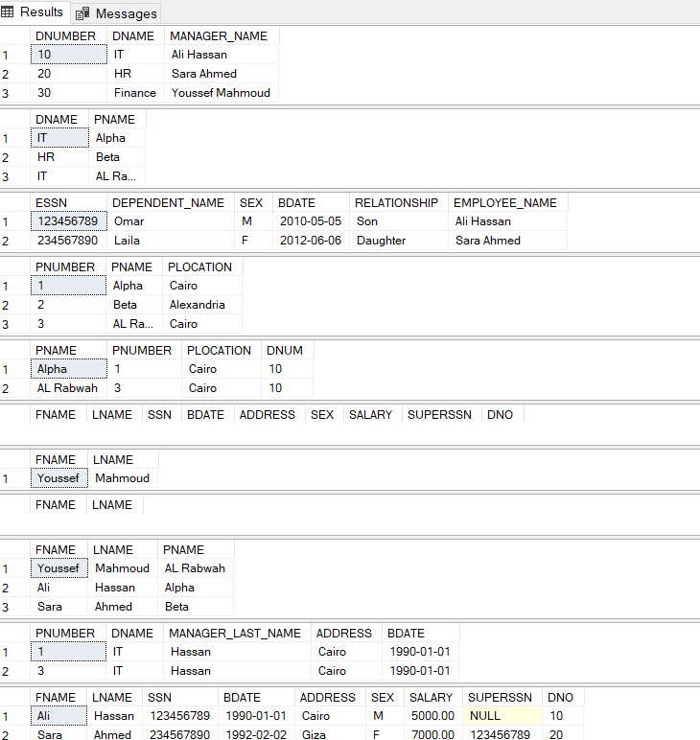The image size is (700, 740).
Task: Click the Omar dependent name cell
Action: [x=128, y=221]
